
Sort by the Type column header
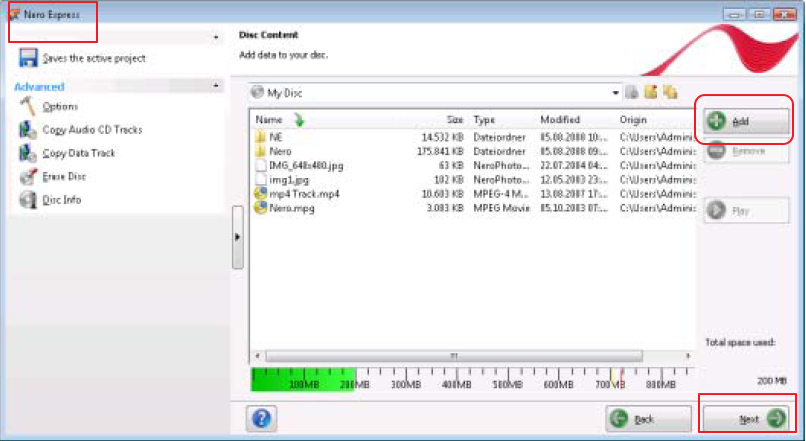click(484, 120)
